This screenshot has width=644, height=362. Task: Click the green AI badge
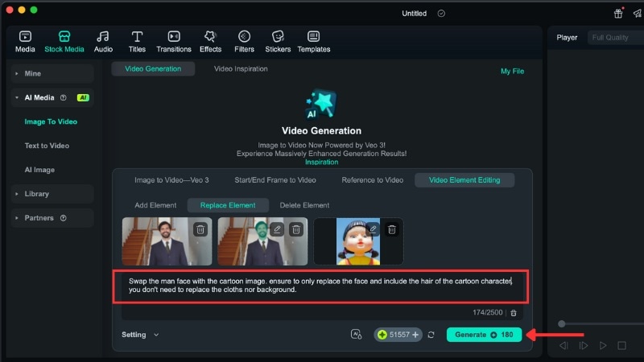coord(83,97)
